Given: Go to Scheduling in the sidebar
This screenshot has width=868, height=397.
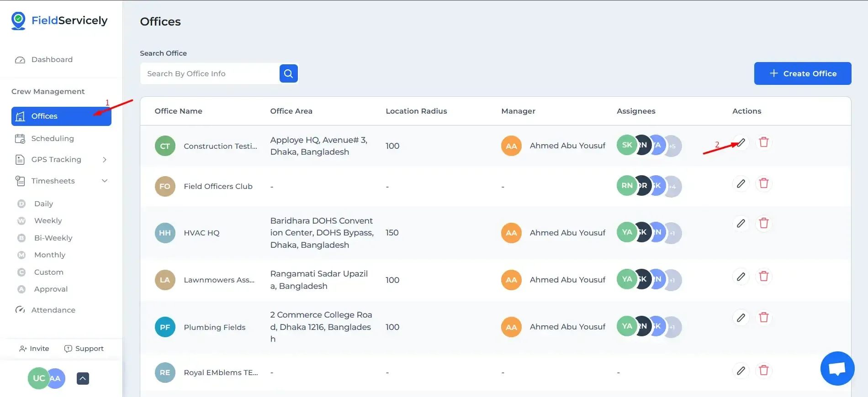Looking at the screenshot, I should point(53,139).
